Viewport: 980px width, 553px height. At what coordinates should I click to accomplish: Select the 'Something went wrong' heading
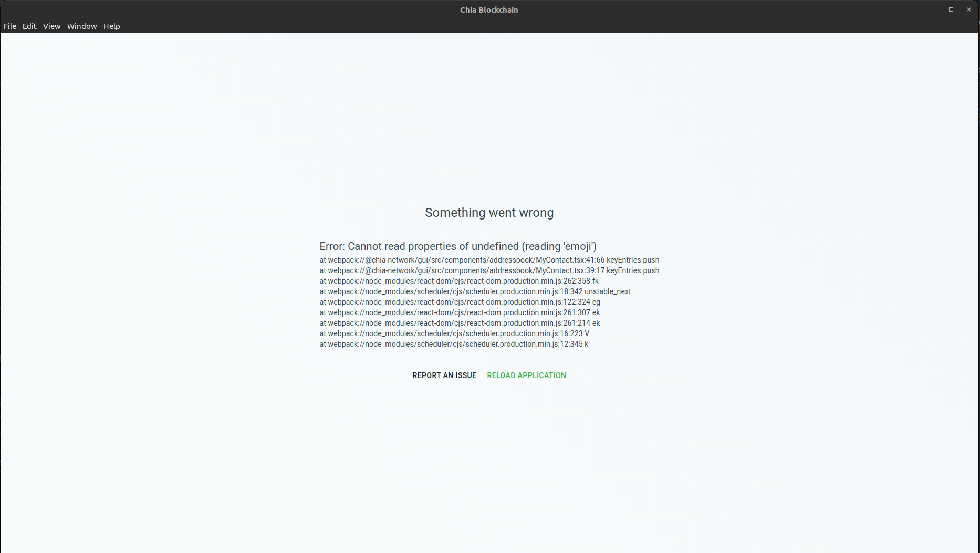pos(488,213)
